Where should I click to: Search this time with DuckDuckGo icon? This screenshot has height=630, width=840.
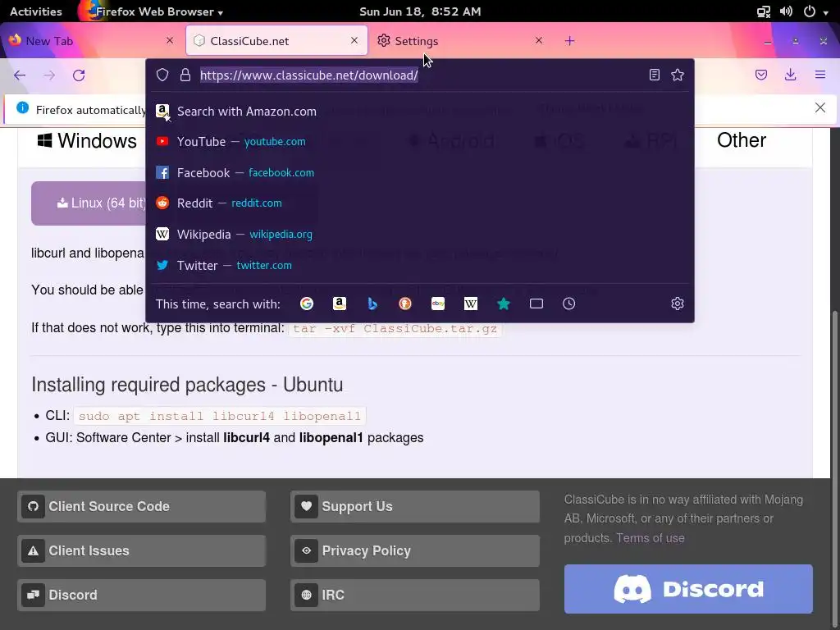405,304
